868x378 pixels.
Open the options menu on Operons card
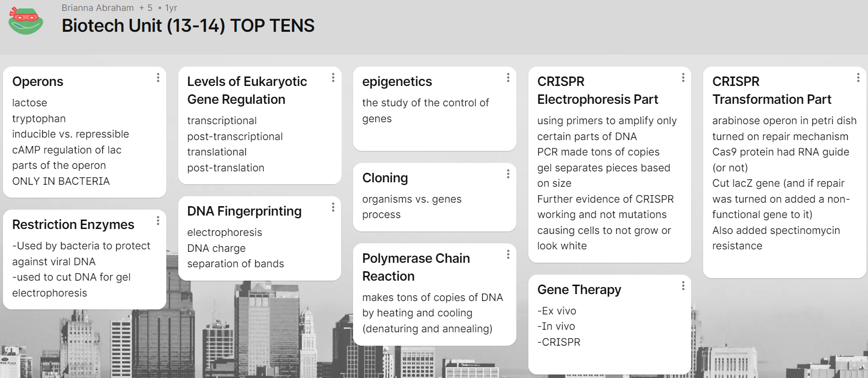pos(158,77)
